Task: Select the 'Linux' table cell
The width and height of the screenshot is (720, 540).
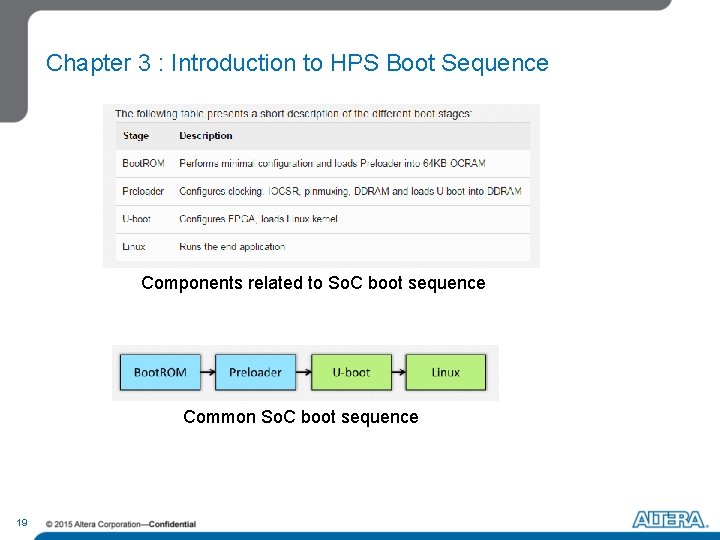Action: 134,247
